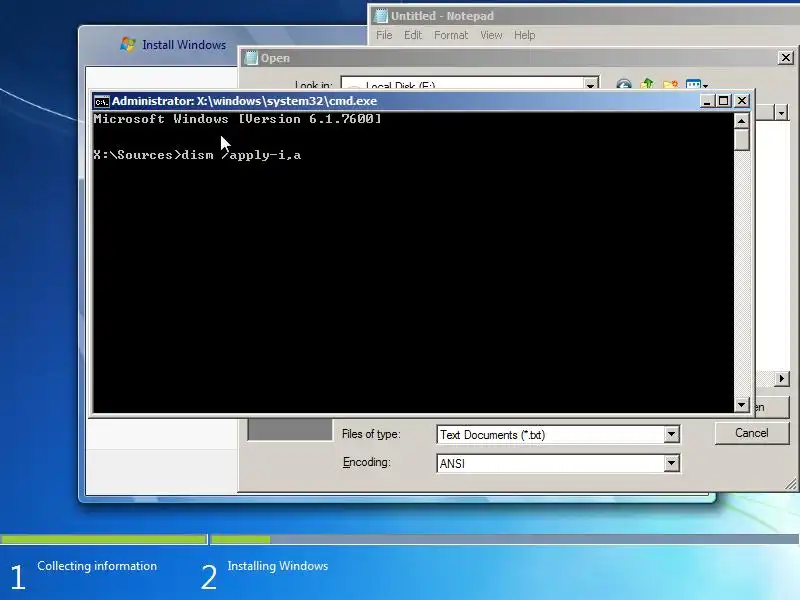Click the Open dialog's title icon
Screen dimensions: 800x600
[252, 58]
